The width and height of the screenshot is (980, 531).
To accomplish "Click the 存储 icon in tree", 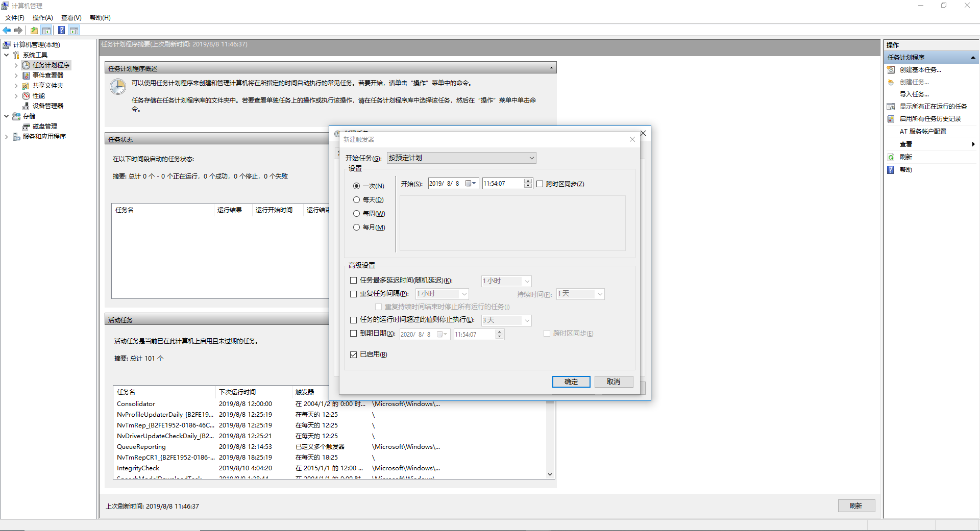I will 16,116.
